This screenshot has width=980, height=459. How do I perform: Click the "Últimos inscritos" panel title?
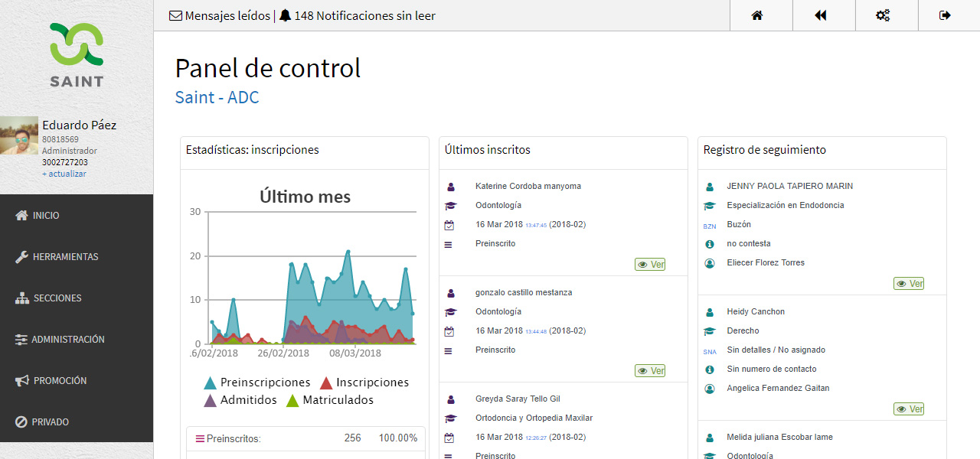(x=488, y=150)
